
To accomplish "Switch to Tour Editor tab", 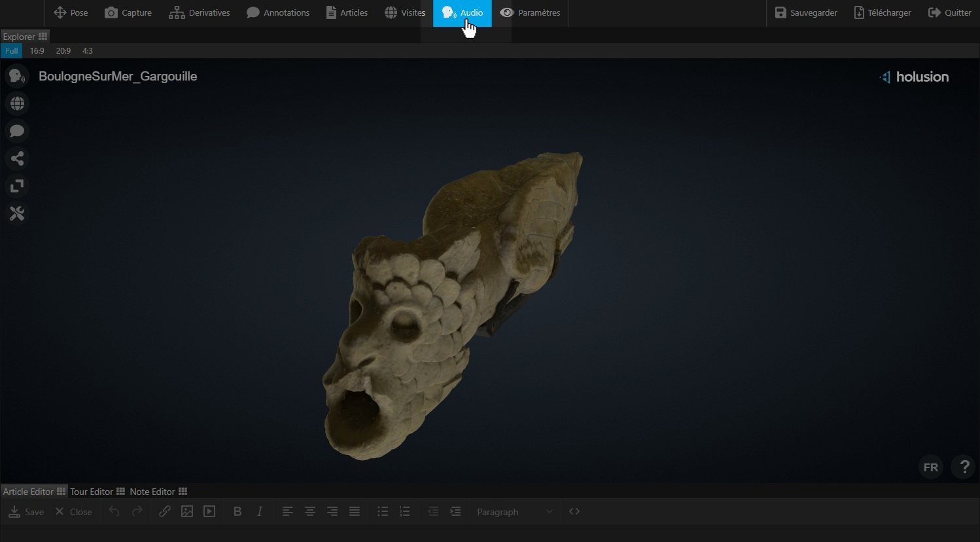I will pos(97,492).
